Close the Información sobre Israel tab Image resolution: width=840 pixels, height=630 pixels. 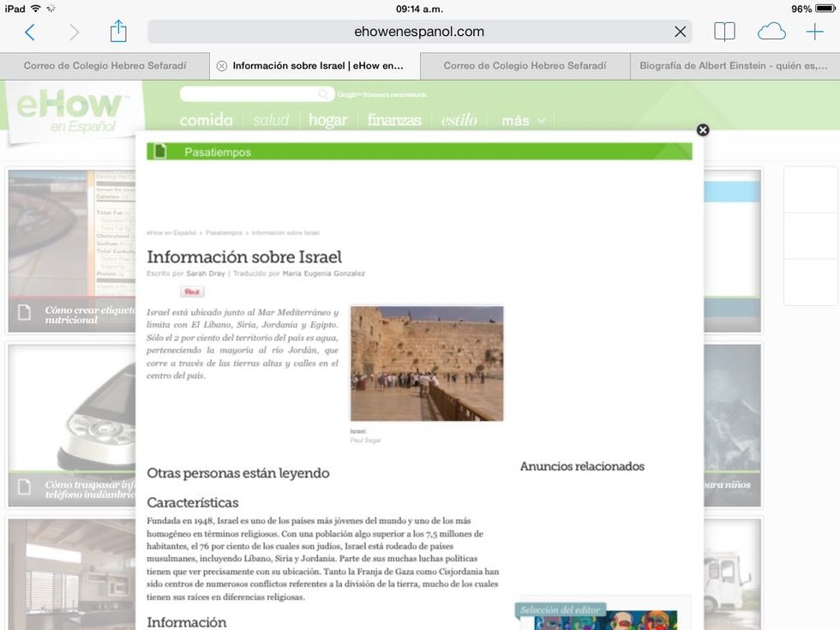pos(222,66)
